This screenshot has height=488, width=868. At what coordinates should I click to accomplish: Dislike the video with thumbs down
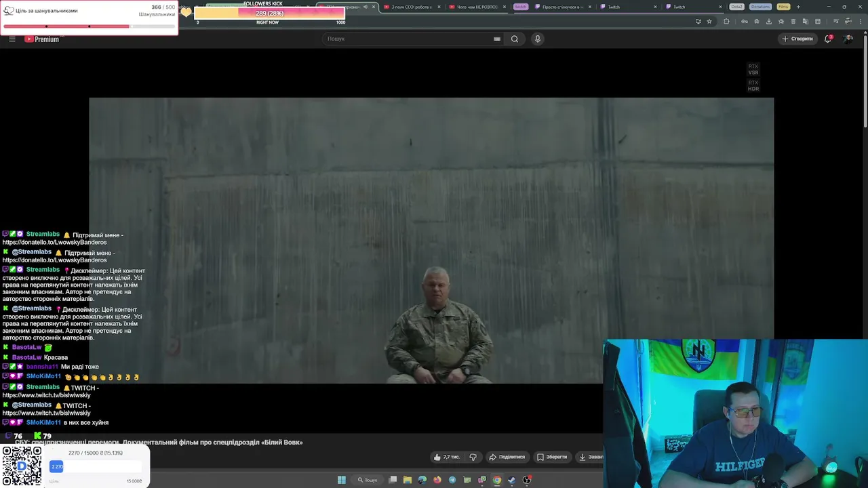(473, 457)
